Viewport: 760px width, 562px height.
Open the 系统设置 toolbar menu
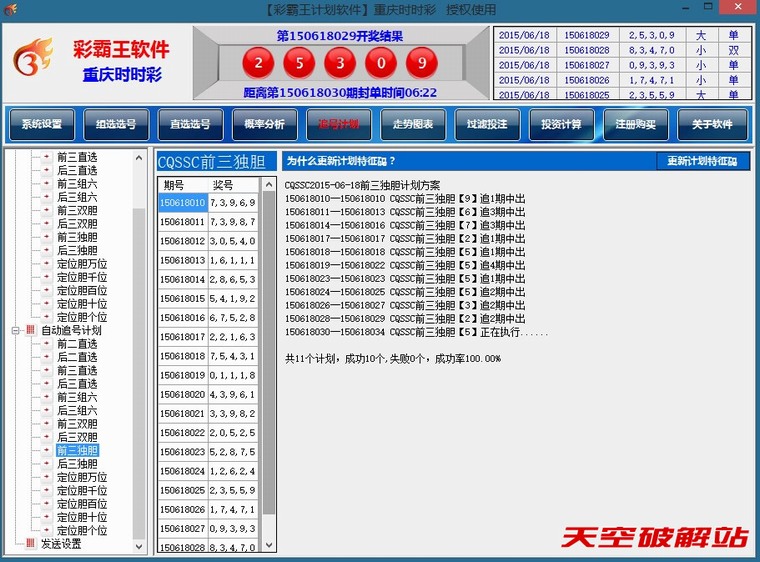[42, 125]
